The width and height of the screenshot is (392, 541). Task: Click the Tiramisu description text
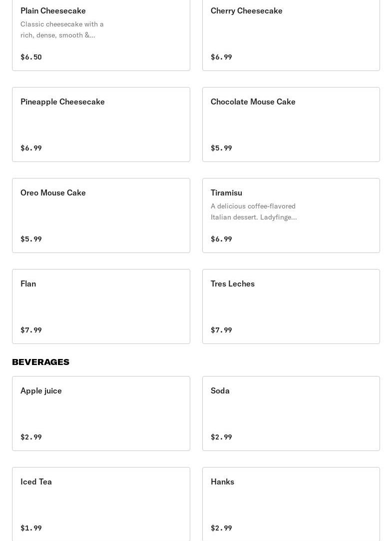click(253, 211)
